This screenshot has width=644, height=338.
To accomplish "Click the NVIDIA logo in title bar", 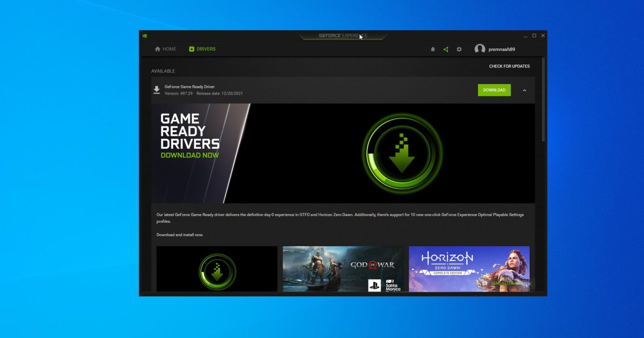I will (x=145, y=36).
